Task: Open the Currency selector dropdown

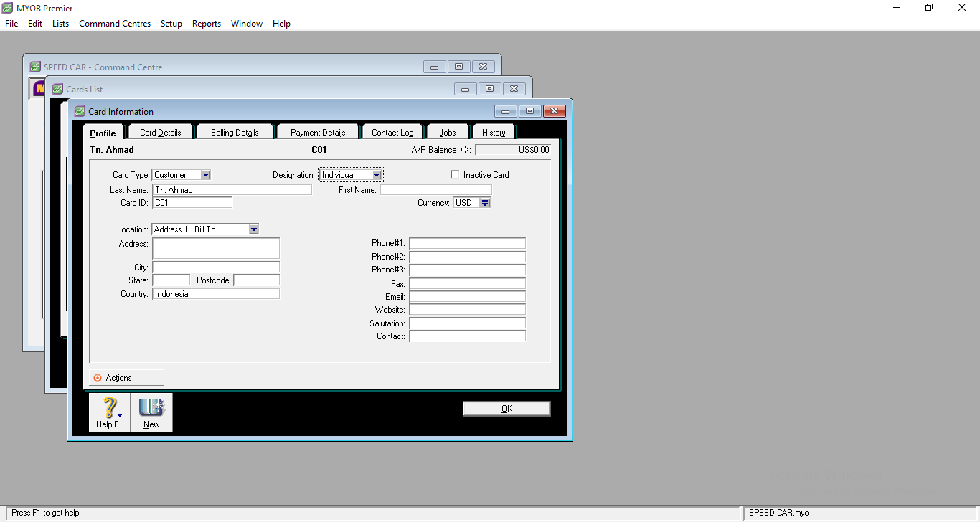Action: (485, 203)
